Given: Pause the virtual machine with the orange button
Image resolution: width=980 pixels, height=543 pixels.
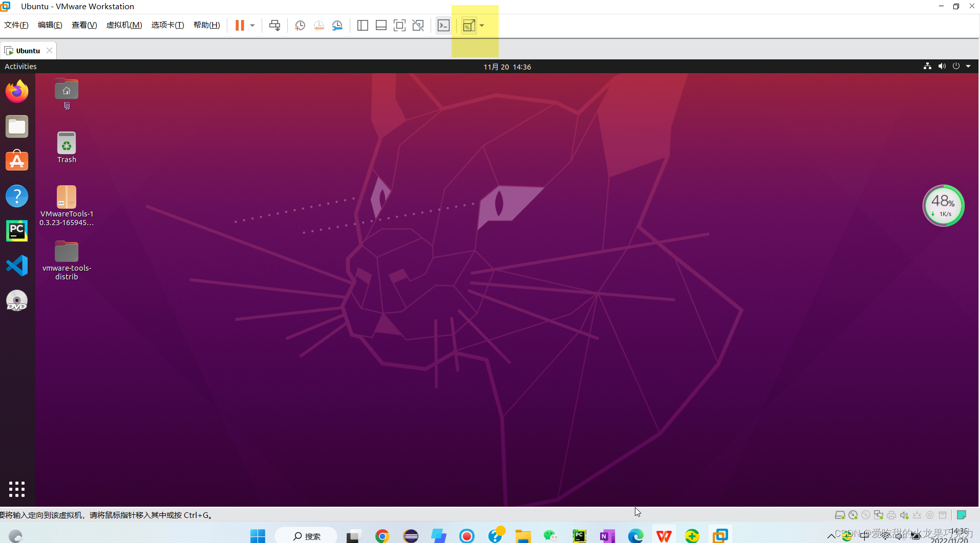Looking at the screenshot, I should click(x=240, y=26).
